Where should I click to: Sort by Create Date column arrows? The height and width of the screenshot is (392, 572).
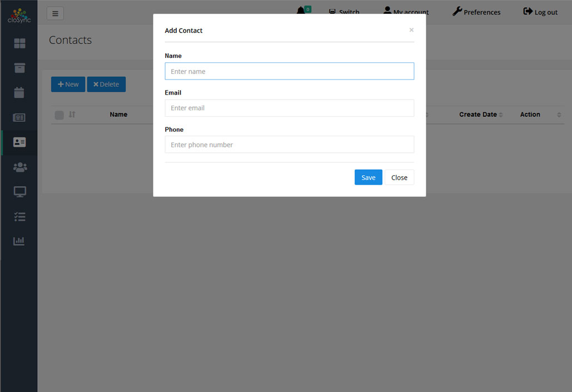pyautogui.click(x=501, y=115)
